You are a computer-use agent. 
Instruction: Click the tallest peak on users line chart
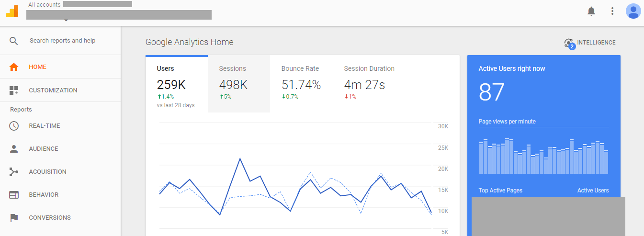tap(240, 158)
